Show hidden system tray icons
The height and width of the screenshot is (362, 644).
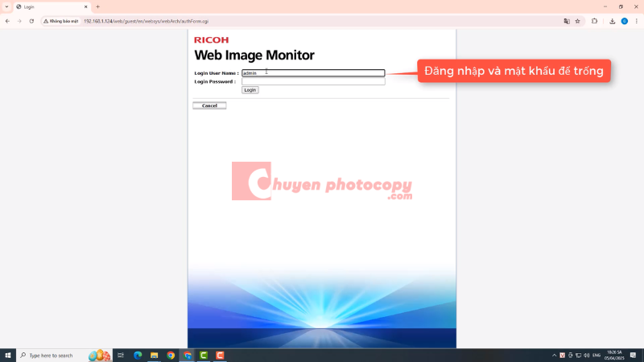[x=554, y=356]
